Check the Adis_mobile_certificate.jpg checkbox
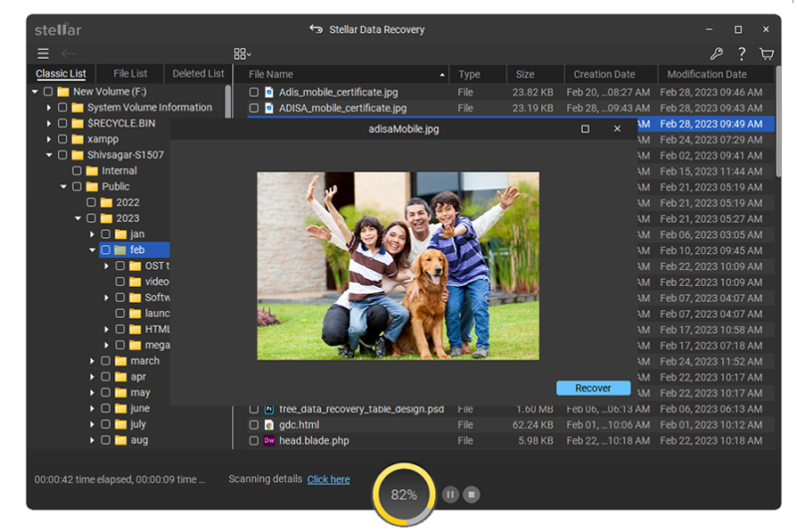The height and width of the screenshot is (532, 797). [x=254, y=92]
